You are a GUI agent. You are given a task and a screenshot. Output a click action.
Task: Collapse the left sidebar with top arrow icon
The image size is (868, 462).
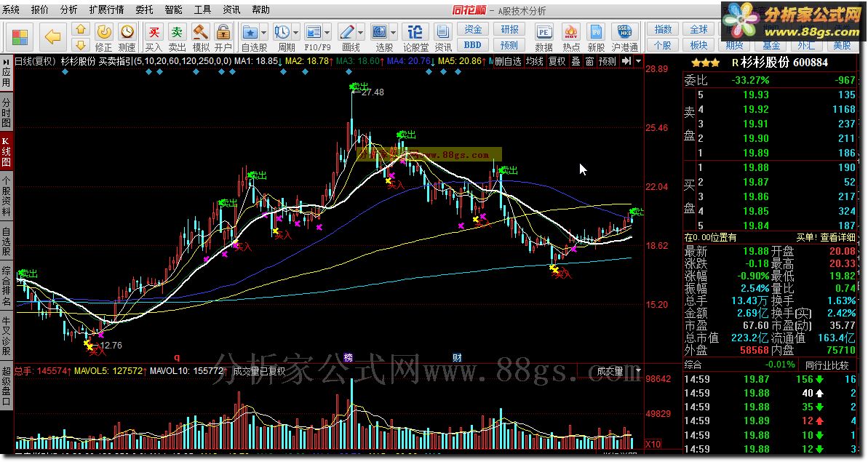pyautogui.click(x=6, y=62)
